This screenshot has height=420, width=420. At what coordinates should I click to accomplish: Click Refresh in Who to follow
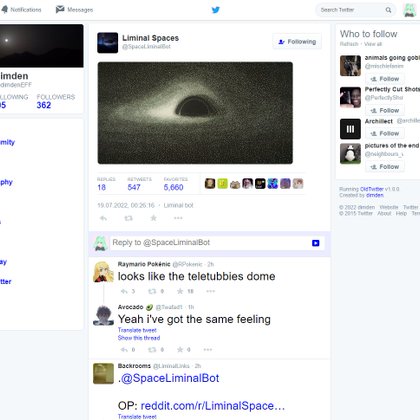pos(349,44)
